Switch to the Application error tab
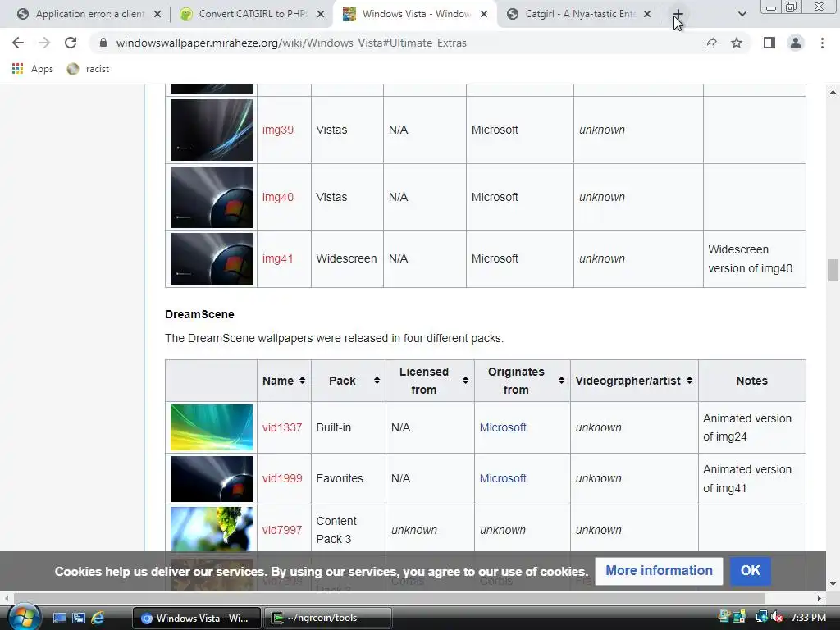 [x=89, y=15]
